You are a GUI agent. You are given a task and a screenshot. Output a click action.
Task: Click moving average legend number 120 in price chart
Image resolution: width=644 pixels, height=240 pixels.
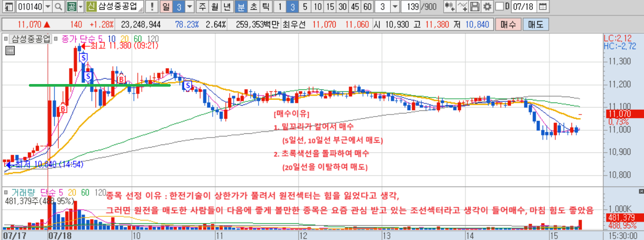coord(153,38)
